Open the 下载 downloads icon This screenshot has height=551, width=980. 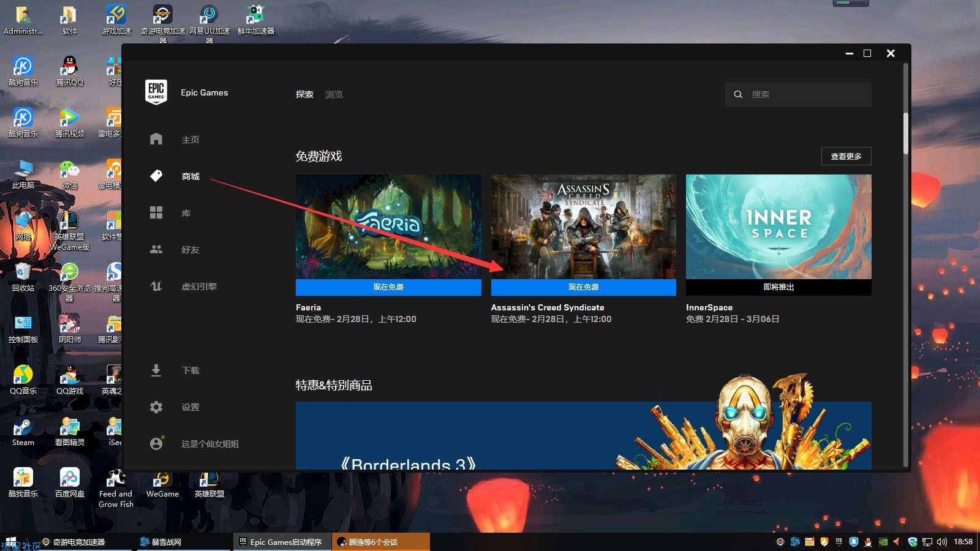tap(156, 370)
